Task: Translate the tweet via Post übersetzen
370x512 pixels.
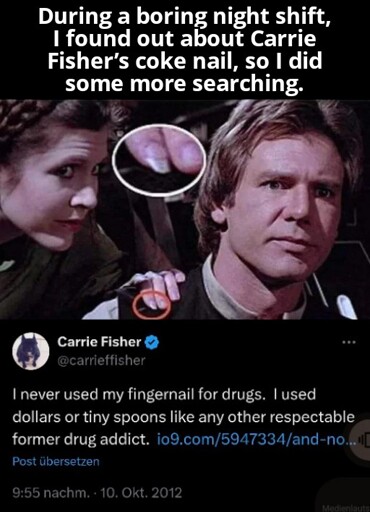Action: [x=56, y=461]
